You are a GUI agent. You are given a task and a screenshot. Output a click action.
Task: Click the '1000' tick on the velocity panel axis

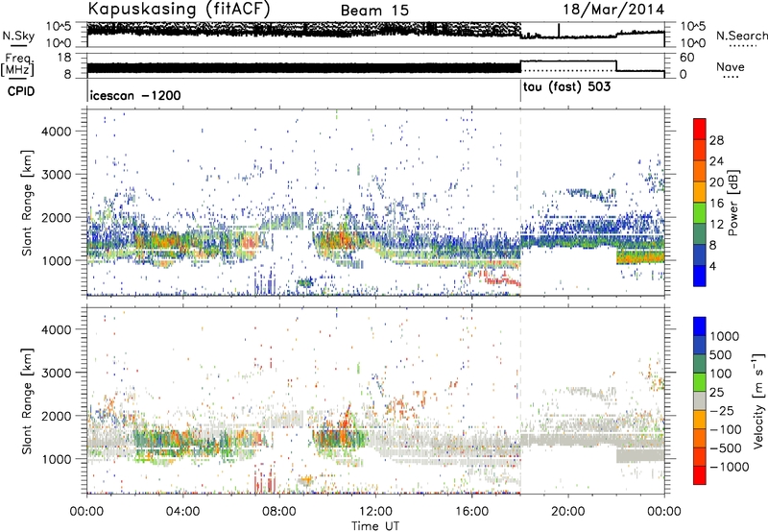(56, 459)
